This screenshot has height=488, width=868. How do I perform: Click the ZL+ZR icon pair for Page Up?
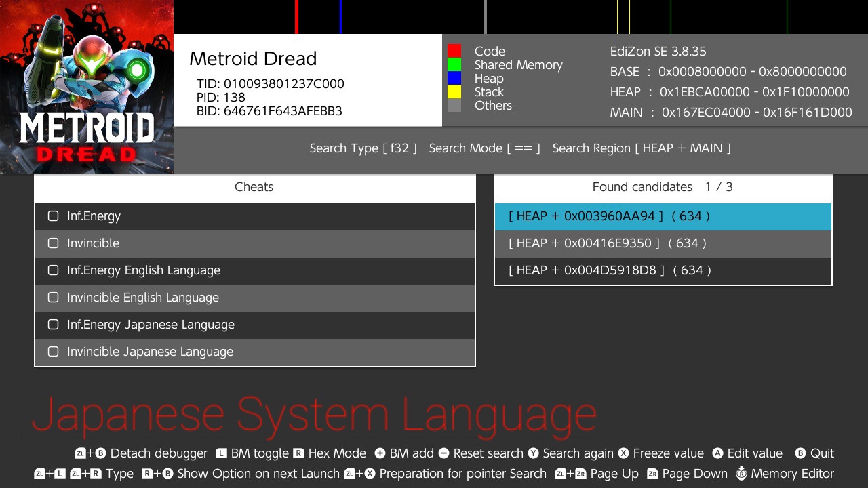pyautogui.click(x=570, y=474)
